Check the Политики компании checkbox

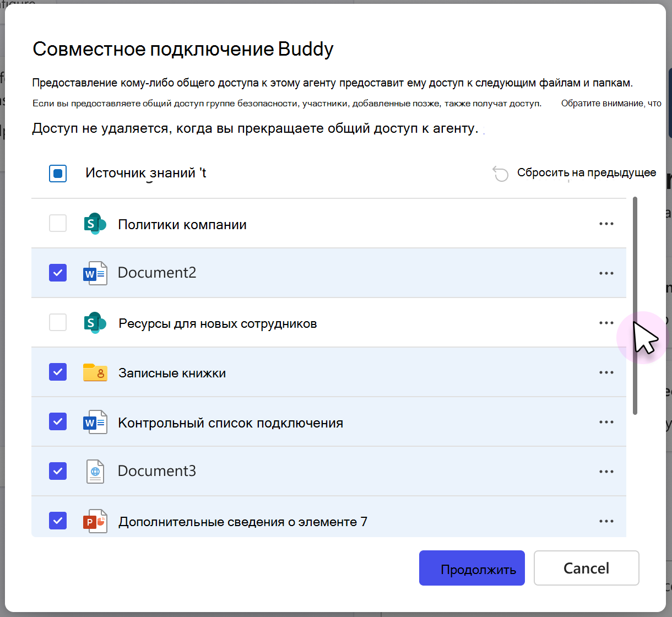tap(58, 224)
